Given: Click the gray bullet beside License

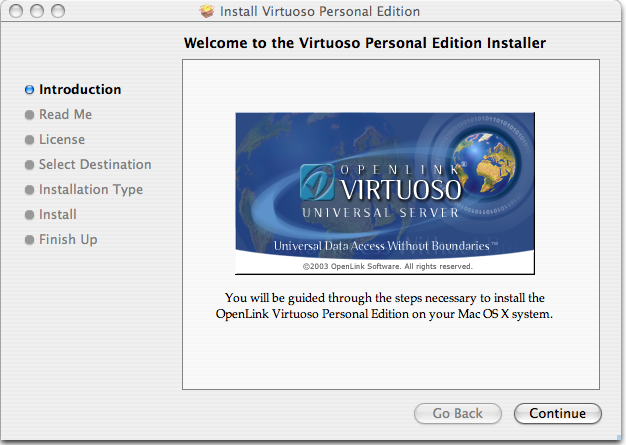Looking at the screenshot, I should coord(29,140).
